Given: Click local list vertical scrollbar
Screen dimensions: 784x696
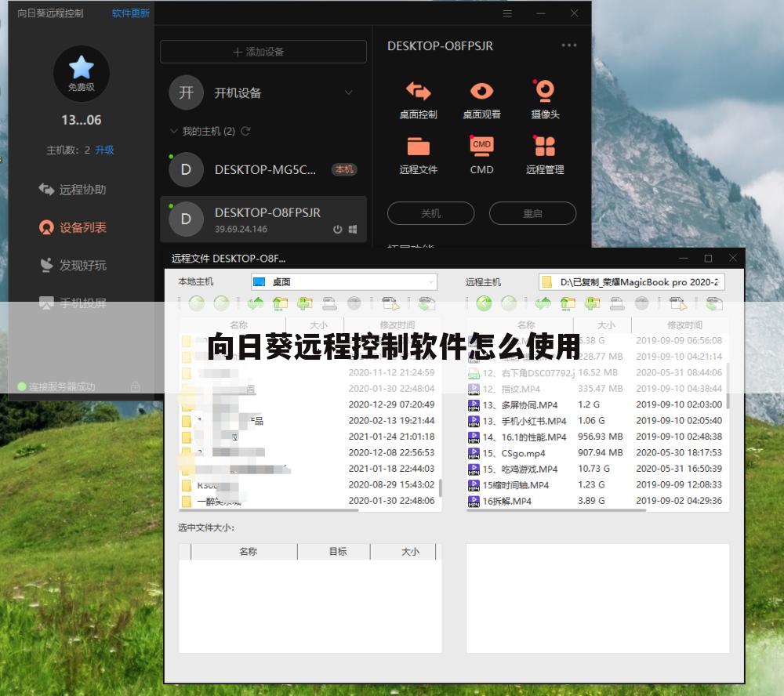Looking at the screenshot, I should tap(440, 488).
